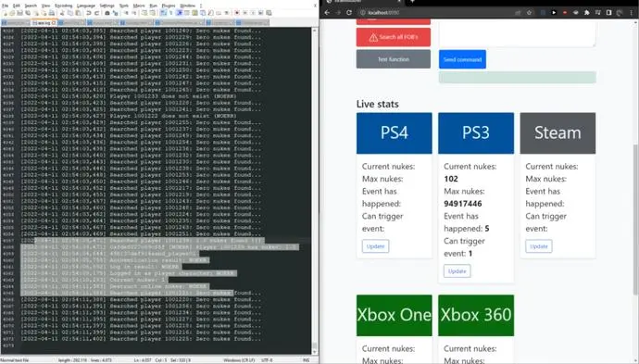Click the Live stats heading
The image size is (639, 364).
[377, 104]
